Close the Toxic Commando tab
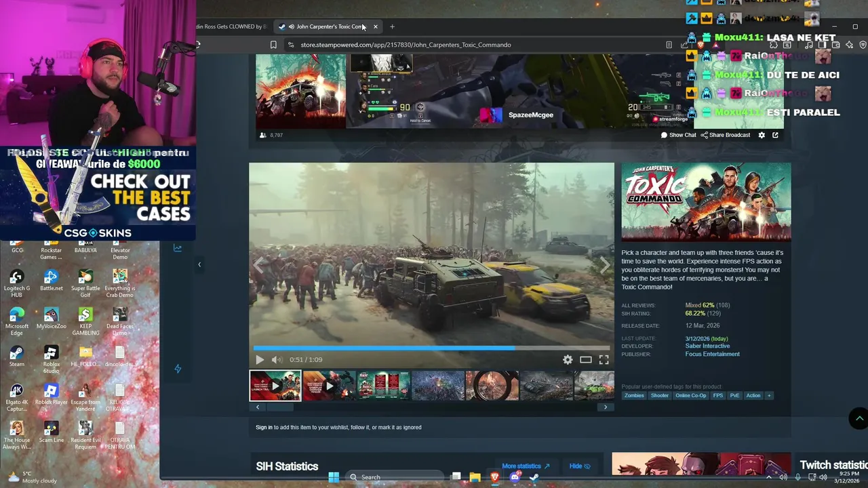 375,26
